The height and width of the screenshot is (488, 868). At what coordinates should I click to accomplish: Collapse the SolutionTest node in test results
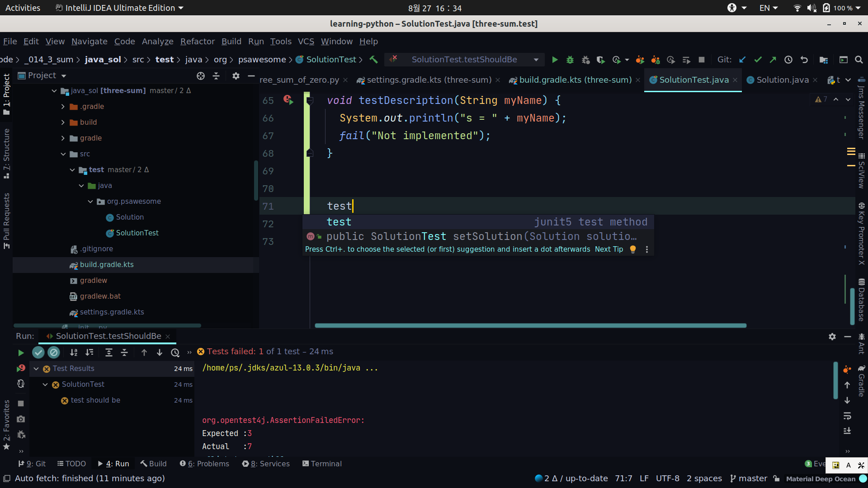tap(45, 385)
